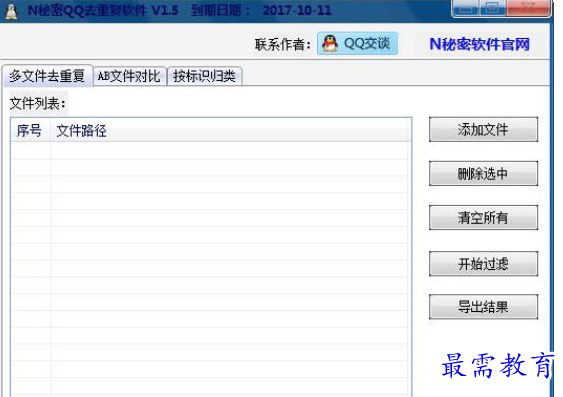Open QQ交谈 chat with the author

click(357, 44)
